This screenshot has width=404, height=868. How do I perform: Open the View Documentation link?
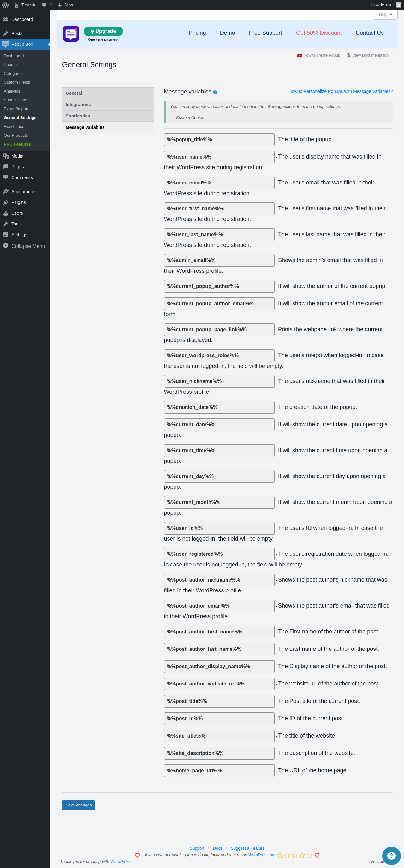[x=370, y=55]
